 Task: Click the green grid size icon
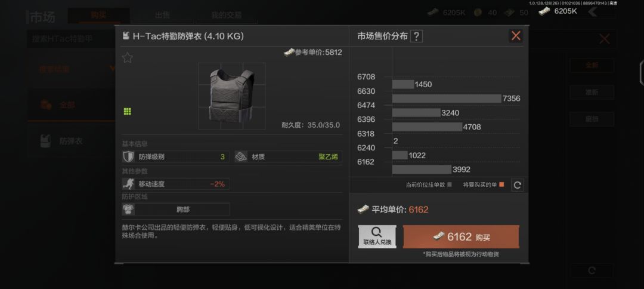[x=128, y=112]
